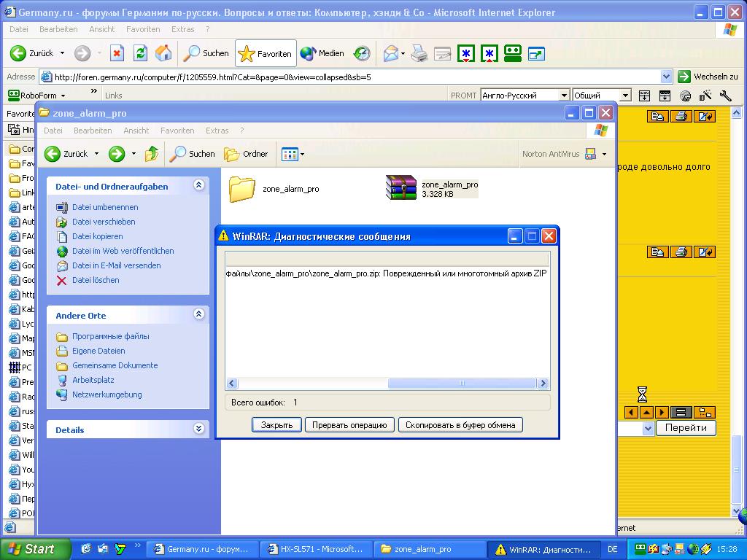Click Datei im Web veröffentlichen
This screenshot has height=560, width=747.
click(123, 251)
